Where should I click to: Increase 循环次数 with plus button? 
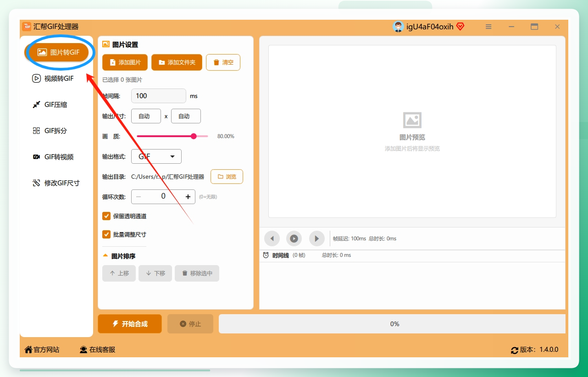(x=188, y=197)
